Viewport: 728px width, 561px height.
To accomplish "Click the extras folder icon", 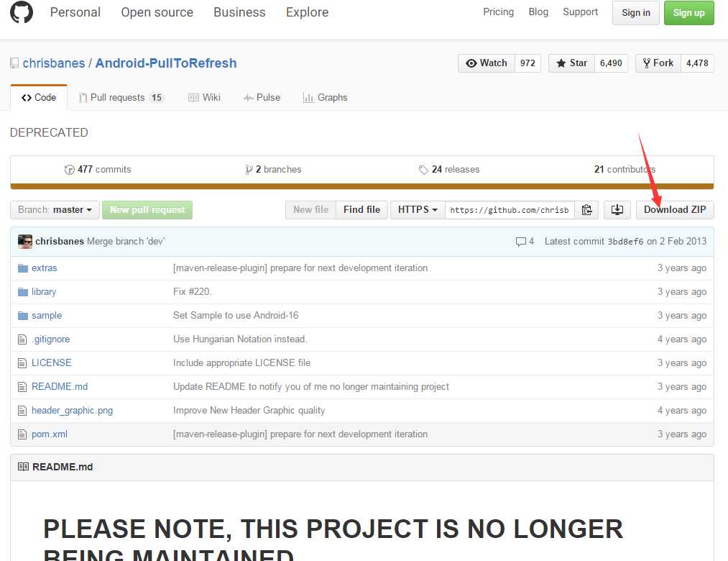I will coord(23,268).
